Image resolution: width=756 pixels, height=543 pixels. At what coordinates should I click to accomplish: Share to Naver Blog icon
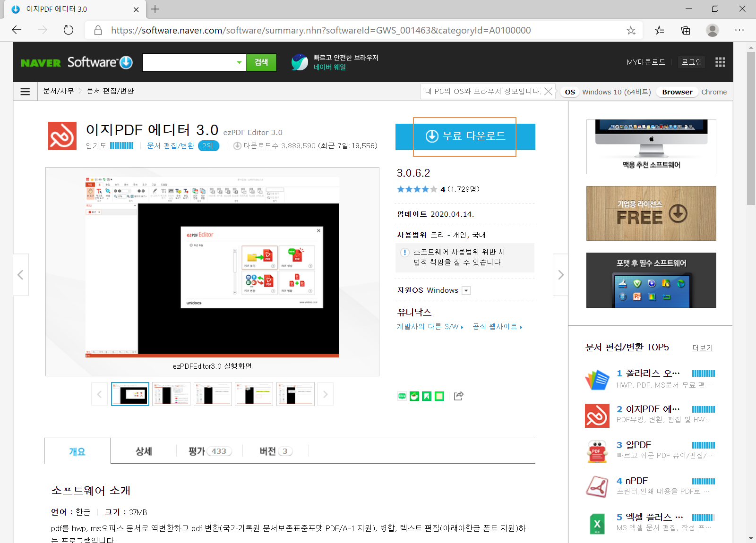(402, 396)
